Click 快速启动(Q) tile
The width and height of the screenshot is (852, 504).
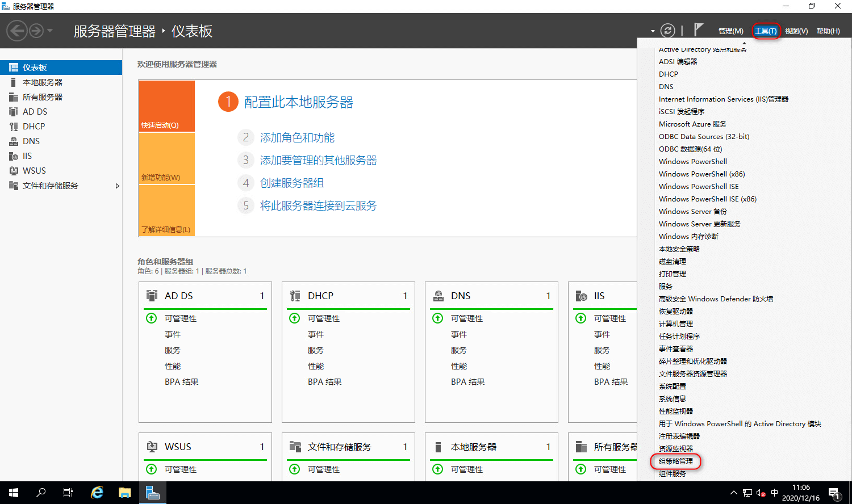click(x=167, y=106)
